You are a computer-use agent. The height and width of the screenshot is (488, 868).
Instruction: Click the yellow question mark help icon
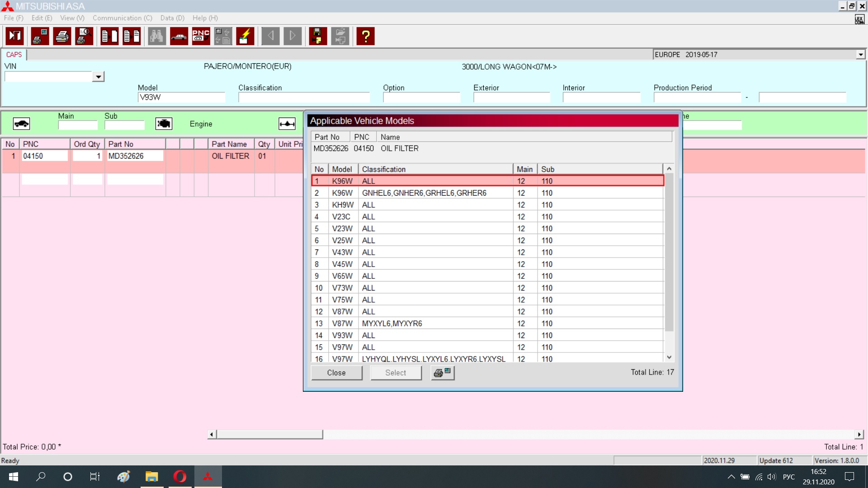coord(365,36)
